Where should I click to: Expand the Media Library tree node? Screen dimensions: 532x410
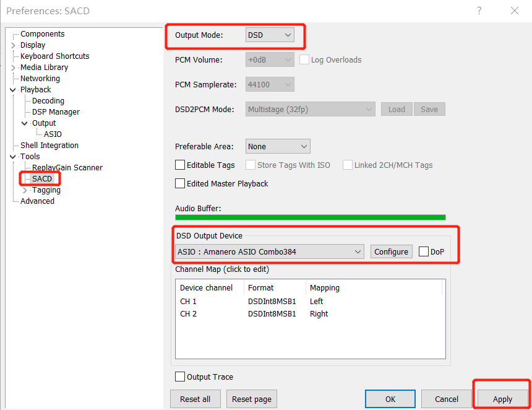pos(14,68)
